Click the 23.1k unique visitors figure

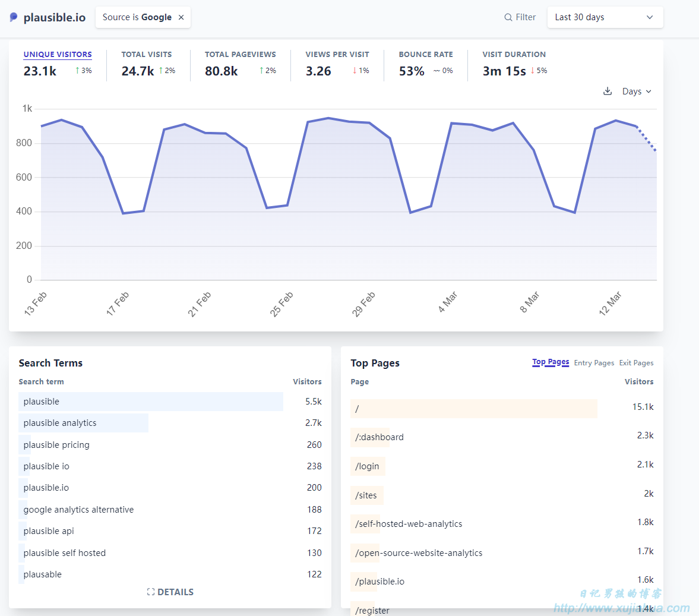(40, 71)
